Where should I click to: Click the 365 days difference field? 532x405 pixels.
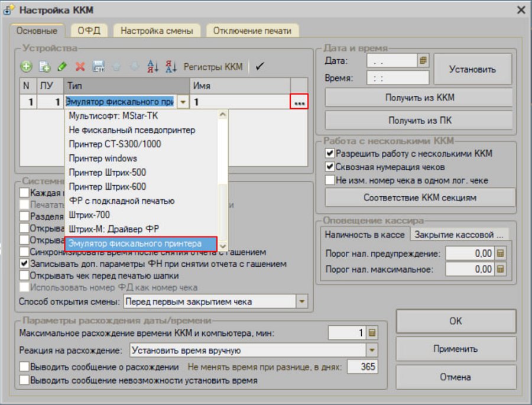coord(362,367)
